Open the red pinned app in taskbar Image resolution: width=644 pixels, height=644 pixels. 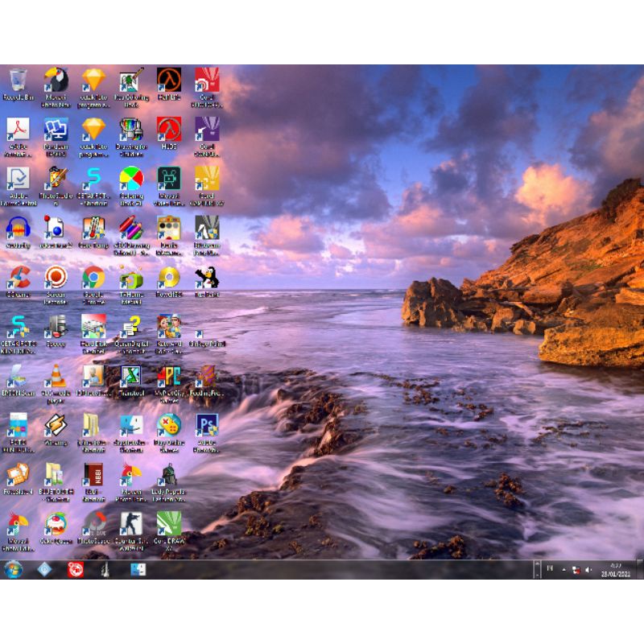click(x=75, y=570)
